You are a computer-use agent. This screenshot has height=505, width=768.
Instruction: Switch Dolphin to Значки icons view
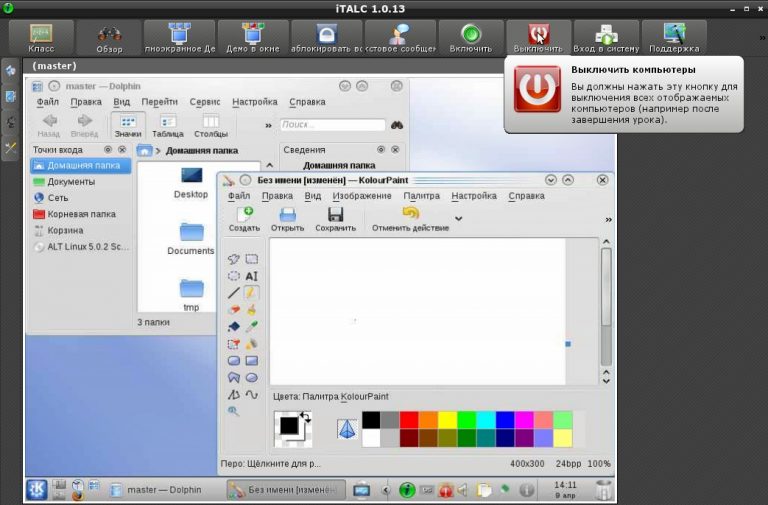point(128,125)
